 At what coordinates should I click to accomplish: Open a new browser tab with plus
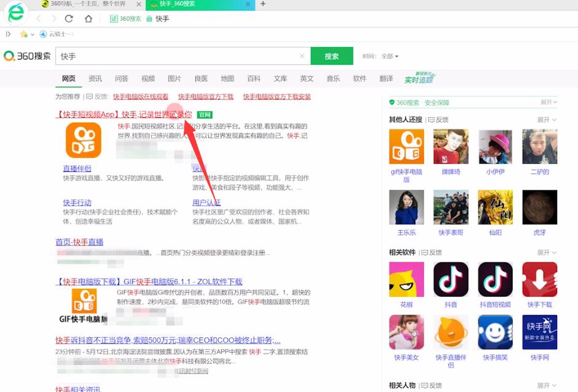pyautogui.click(x=263, y=4)
